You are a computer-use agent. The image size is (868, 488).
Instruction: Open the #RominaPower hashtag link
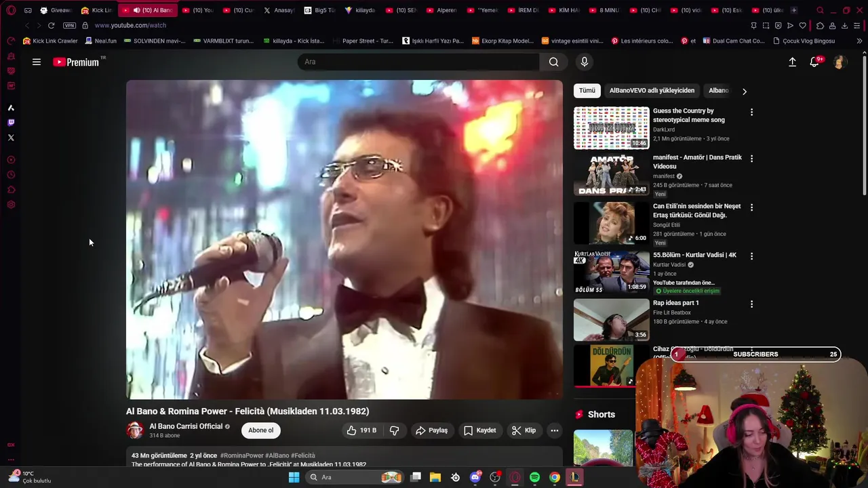241,455
